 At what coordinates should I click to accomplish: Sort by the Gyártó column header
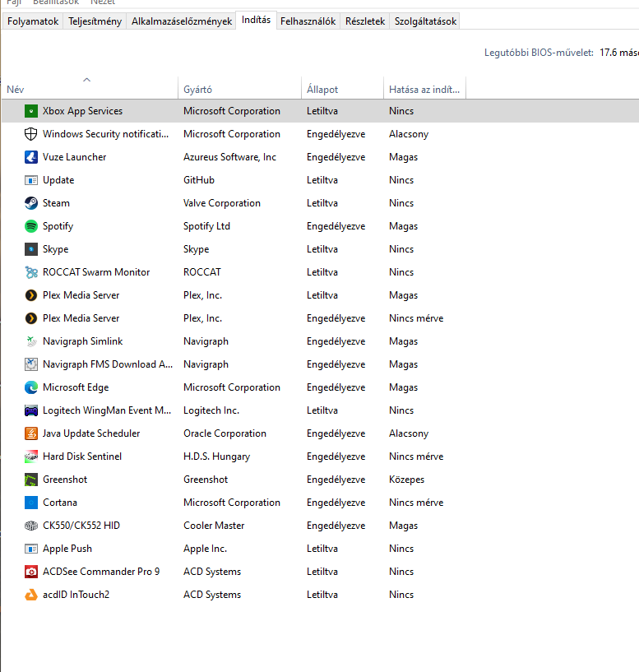coord(239,89)
